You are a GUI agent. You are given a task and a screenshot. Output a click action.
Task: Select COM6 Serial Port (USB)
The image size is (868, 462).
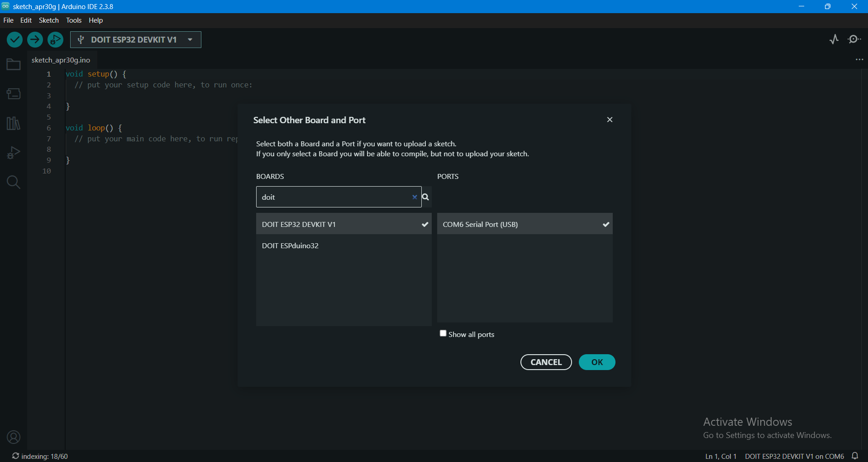(525, 224)
